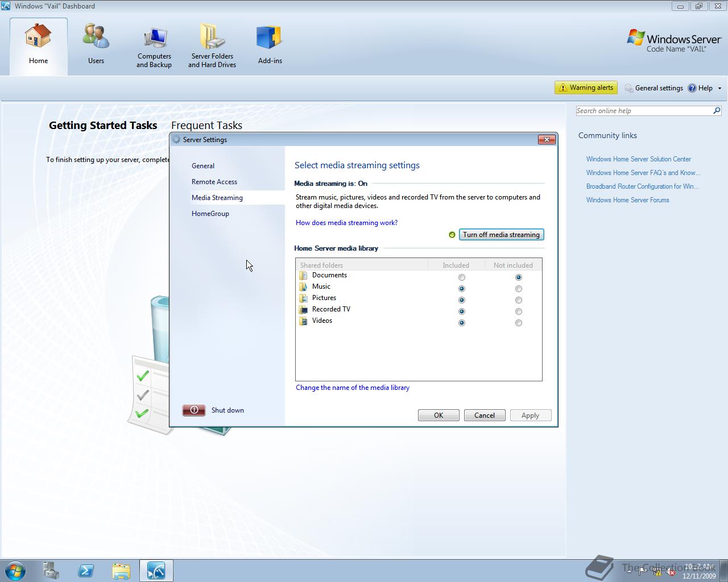Set Documents folder to Not included

coord(519,277)
